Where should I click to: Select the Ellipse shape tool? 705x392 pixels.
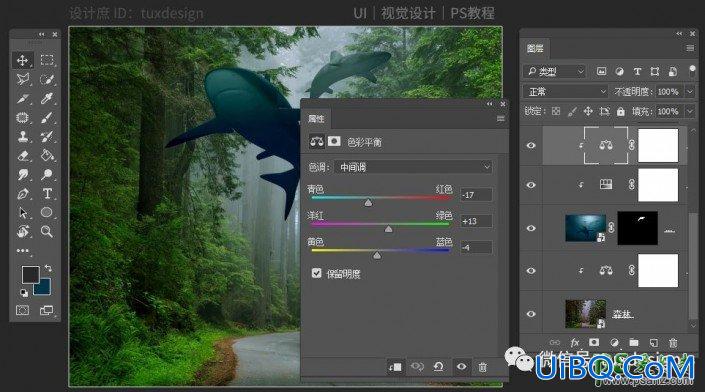pyautogui.click(x=47, y=212)
